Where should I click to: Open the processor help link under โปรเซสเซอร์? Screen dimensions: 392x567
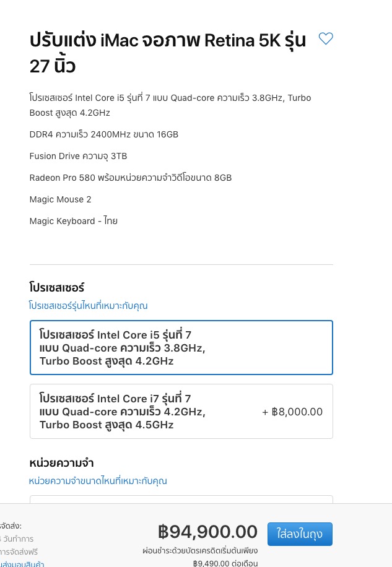[88, 306]
